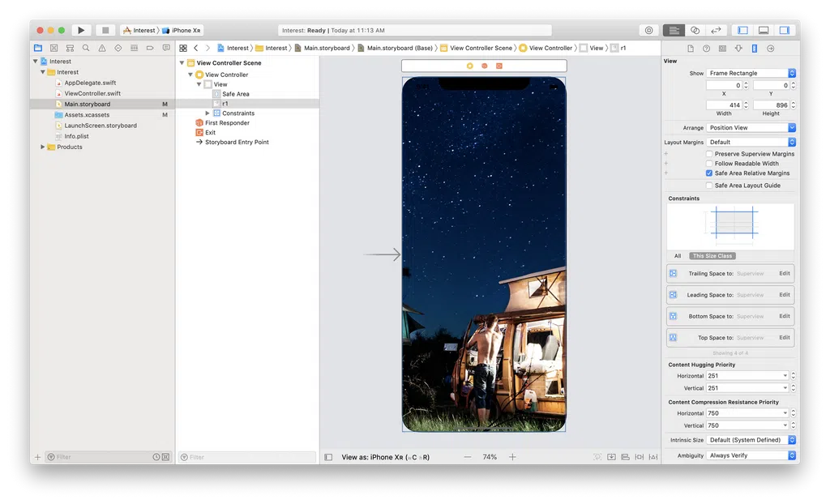Hide the document outline sidebar
The height and width of the screenshot is (504, 830).
[328, 457]
